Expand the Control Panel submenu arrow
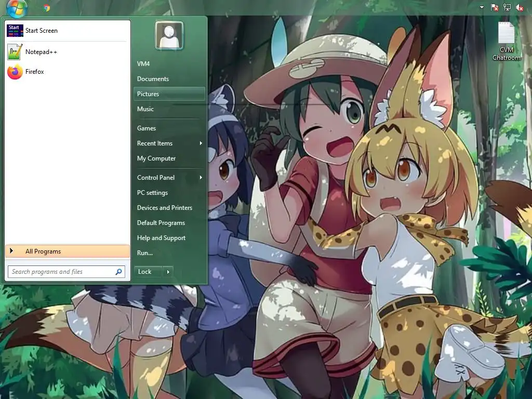The image size is (532, 399). [201, 178]
